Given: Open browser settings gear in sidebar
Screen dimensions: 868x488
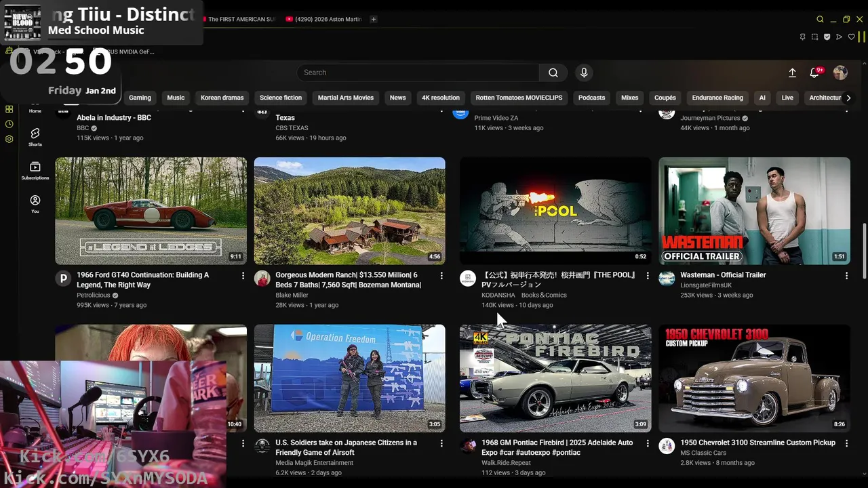Looking at the screenshot, I should tap(9, 139).
